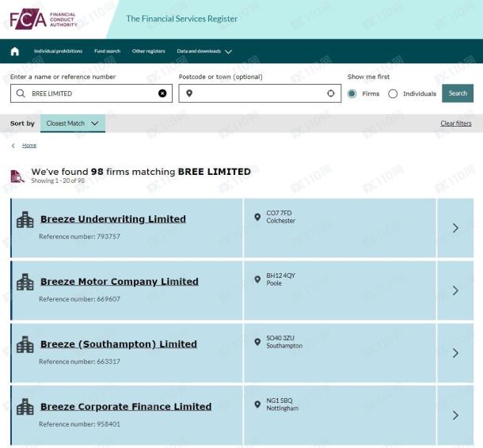Viewport: 483px width, 448px height.
Task: Click location pin beside BH12 4QY Poole
Action: click(x=257, y=279)
